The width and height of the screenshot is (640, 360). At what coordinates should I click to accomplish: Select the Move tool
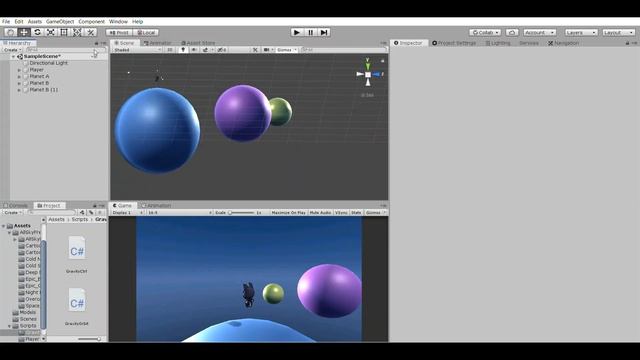point(24,32)
